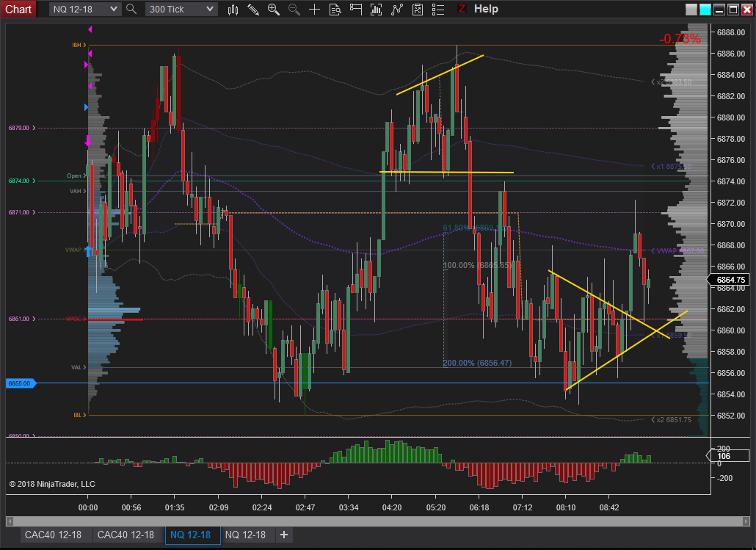Click the 100.00% (6865.65) Fibonacci label

coord(477,265)
